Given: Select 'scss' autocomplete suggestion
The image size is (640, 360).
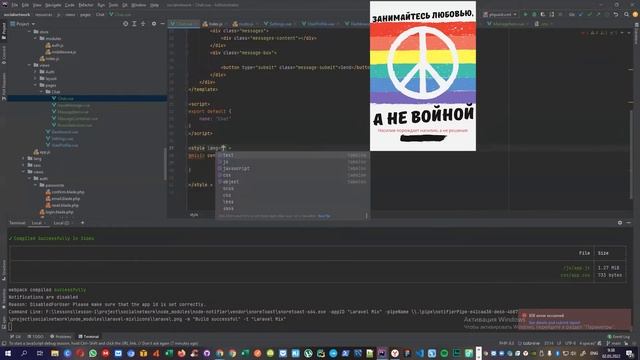Looking at the screenshot, I should pos(293,189).
